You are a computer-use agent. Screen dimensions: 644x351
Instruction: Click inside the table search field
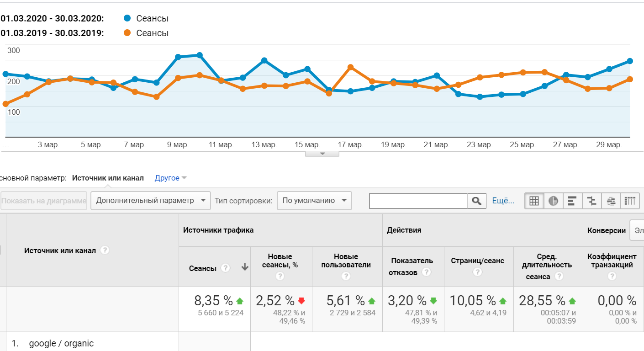pyautogui.click(x=418, y=201)
